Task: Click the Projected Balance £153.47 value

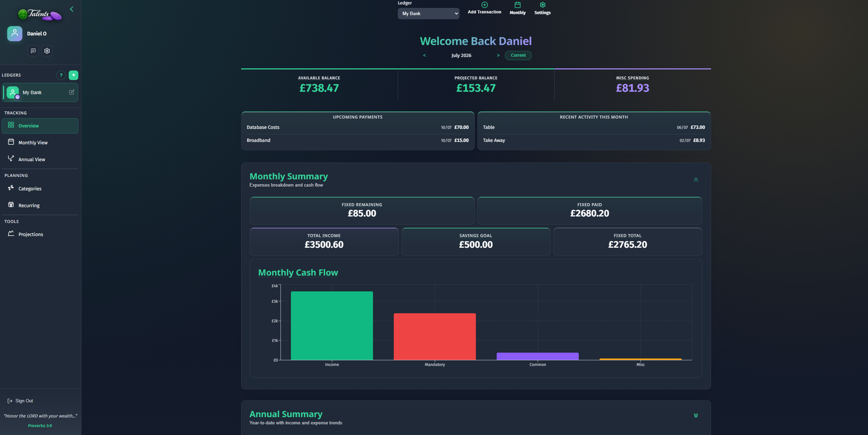Action: click(476, 88)
